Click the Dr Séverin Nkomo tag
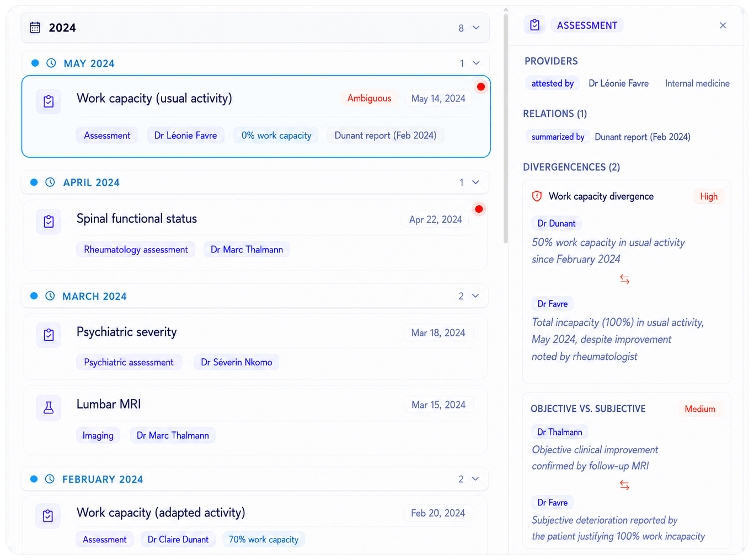This screenshot has width=754, height=560. (237, 362)
